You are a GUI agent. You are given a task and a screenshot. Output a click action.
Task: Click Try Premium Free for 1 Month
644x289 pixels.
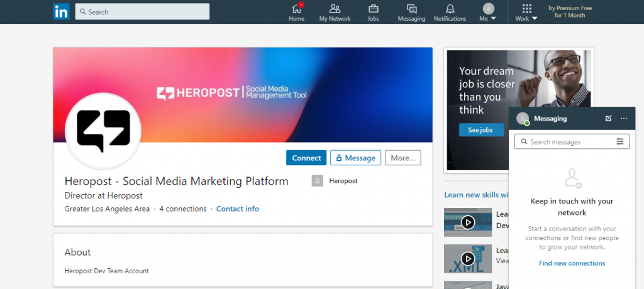click(x=569, y=11)
